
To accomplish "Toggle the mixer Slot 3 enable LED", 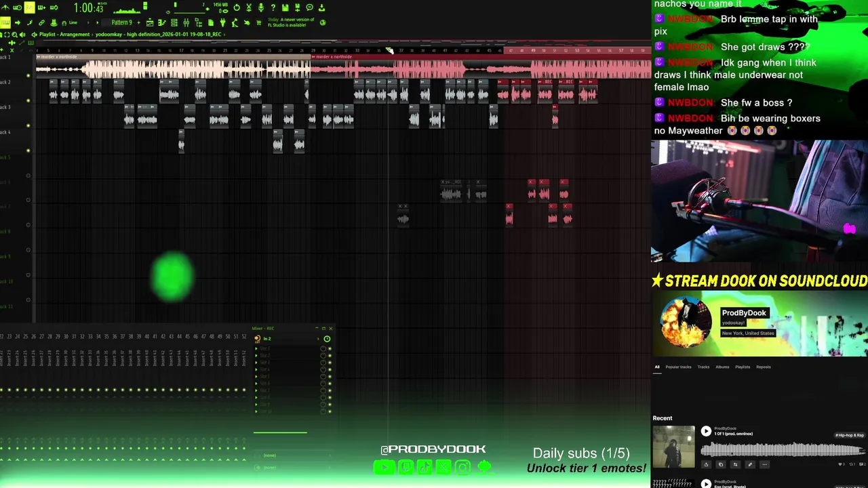I will [330, 363].
